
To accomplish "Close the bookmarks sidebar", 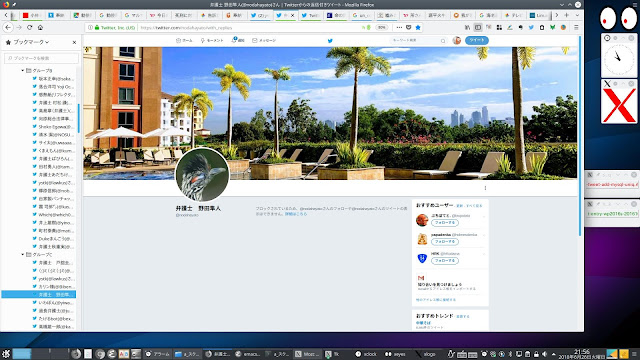I will 74,42.
